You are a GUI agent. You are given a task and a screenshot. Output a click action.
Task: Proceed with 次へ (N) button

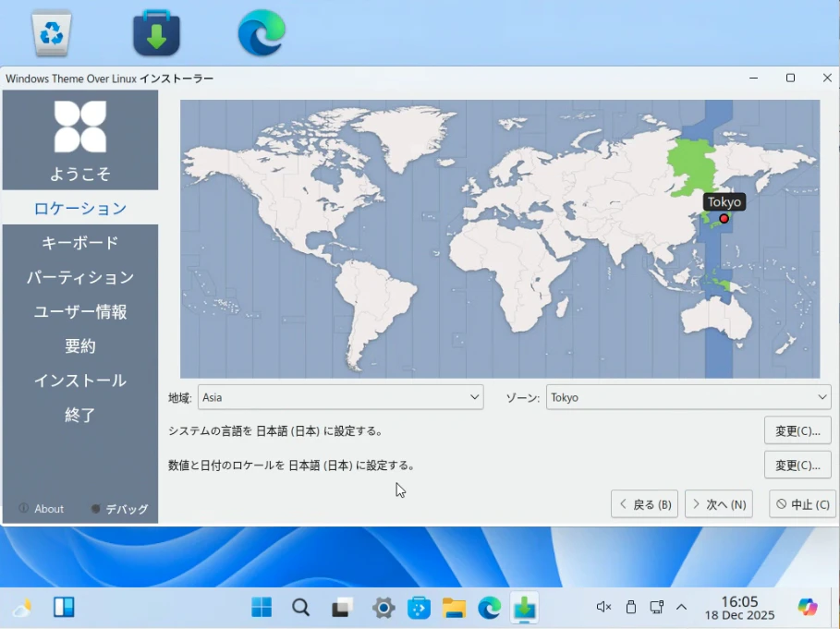click(x=719, y=504)
